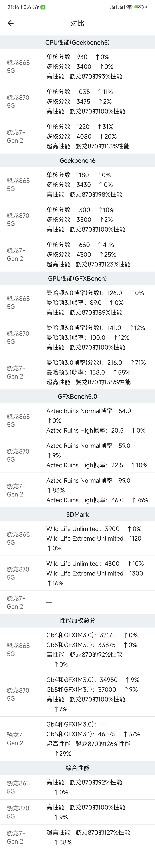The height and width of the screenshot is (868, 155).
Task: Tap the Wild Life Unlimited: 4300 score
Action: click(x=83, y=563)
